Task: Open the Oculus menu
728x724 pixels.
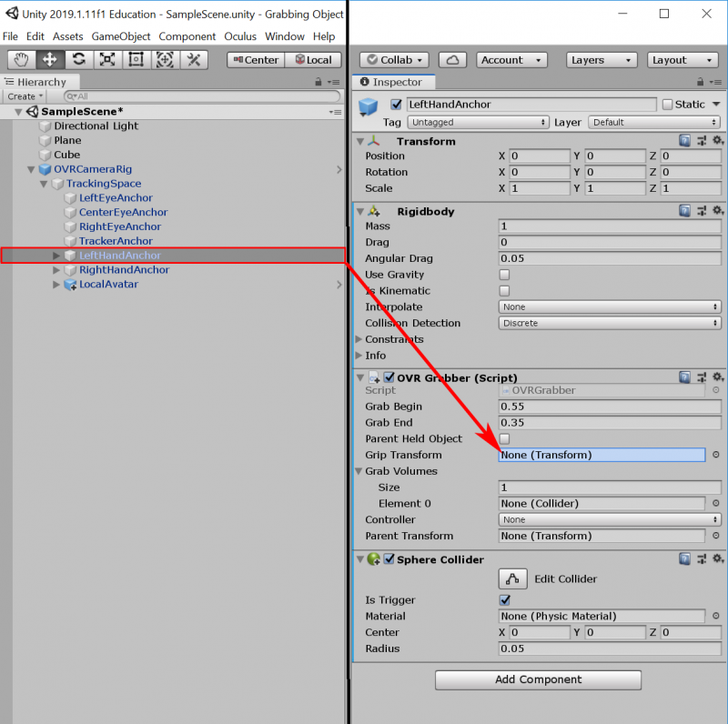Action: coord(240,36)
